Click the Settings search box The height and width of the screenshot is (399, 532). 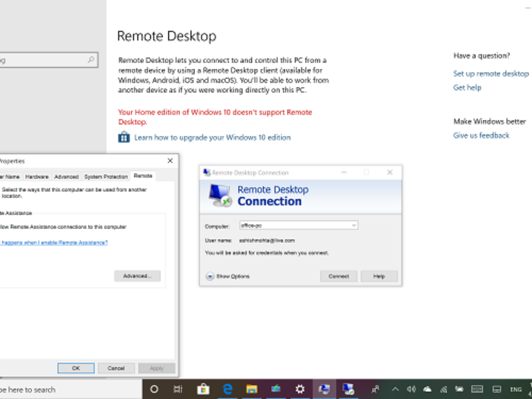tap(49, 60)
